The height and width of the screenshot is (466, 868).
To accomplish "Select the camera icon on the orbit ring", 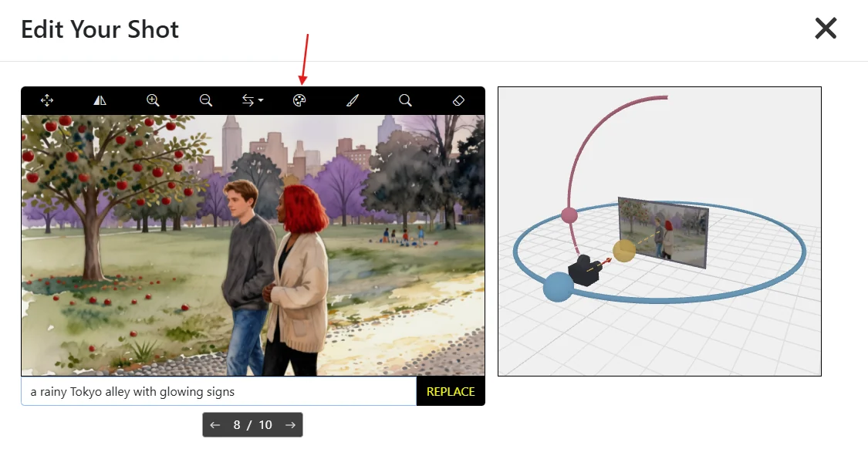I will click(x=585, y=272).
